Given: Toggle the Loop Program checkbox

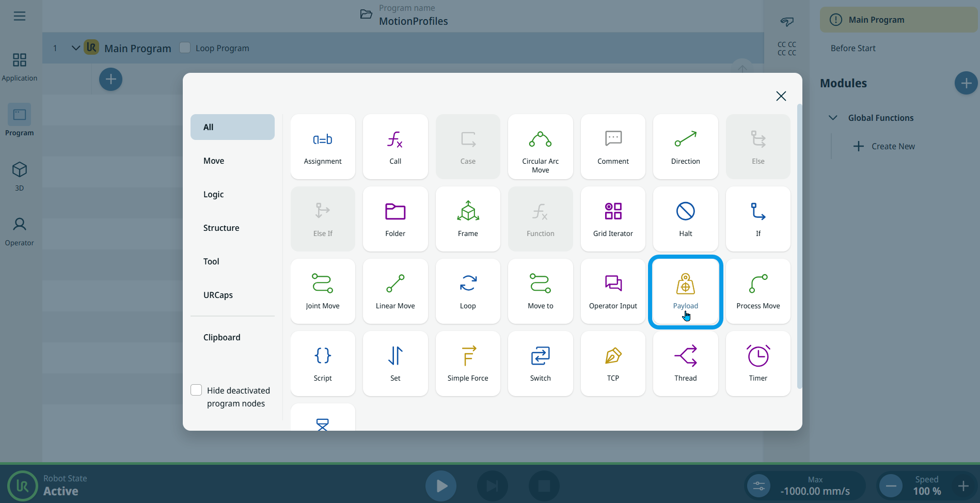Looking at the screenshot, I should coord(185,48).
